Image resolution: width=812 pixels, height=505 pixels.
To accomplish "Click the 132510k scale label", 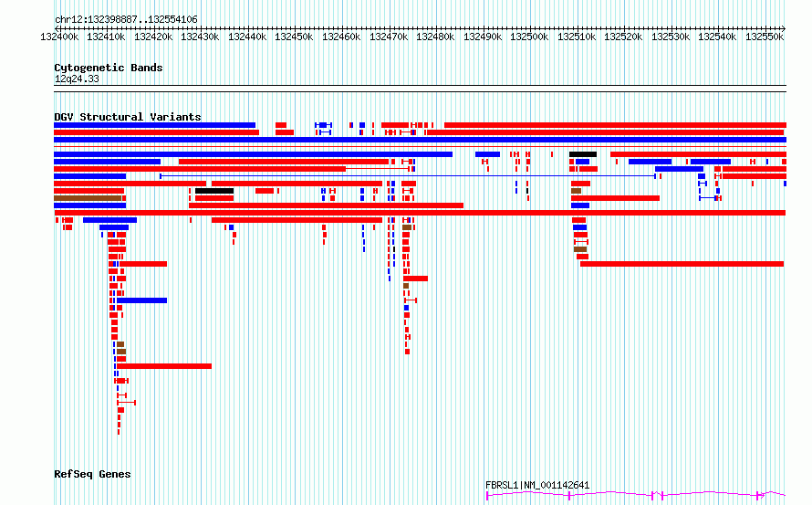I will 577,37.
